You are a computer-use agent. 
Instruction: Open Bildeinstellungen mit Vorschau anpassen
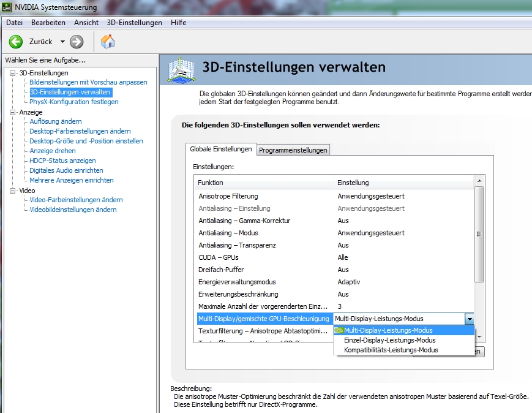point(88,82)
